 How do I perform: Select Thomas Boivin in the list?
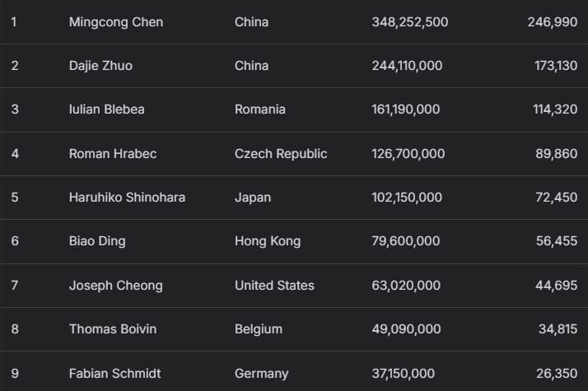[113, 329]
